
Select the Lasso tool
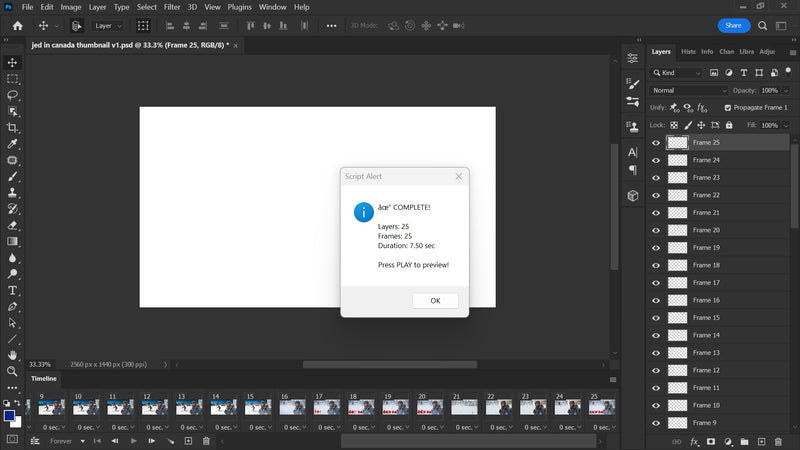13,95
